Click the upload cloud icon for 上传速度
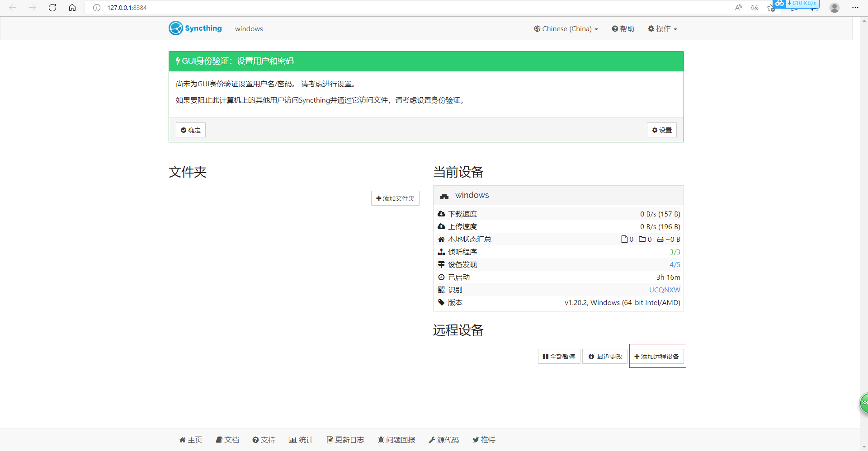Viewport: 868px width, 451px height. tap(441, 226)
